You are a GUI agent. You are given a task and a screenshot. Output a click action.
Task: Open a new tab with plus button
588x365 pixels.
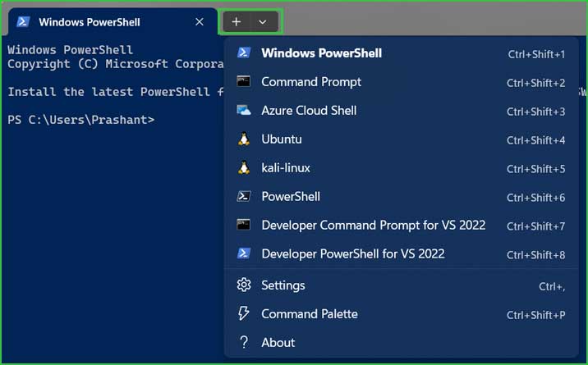(x=236, y=21)
